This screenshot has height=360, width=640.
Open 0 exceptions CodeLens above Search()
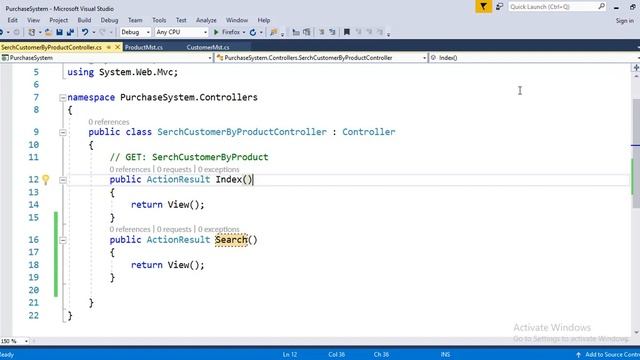tap(219, 229)
